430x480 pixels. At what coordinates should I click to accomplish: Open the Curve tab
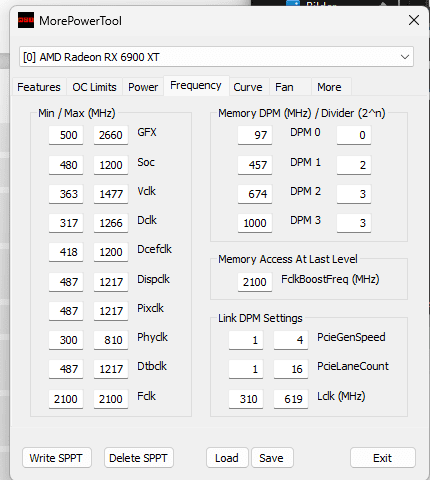(x=248, y=87)
